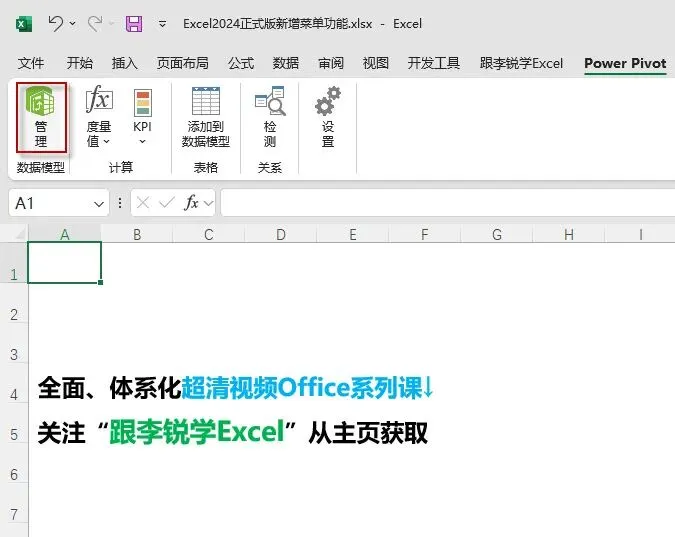Click text 关注“跟李锐学Excel”从主页获取

[x=232, y=432]
